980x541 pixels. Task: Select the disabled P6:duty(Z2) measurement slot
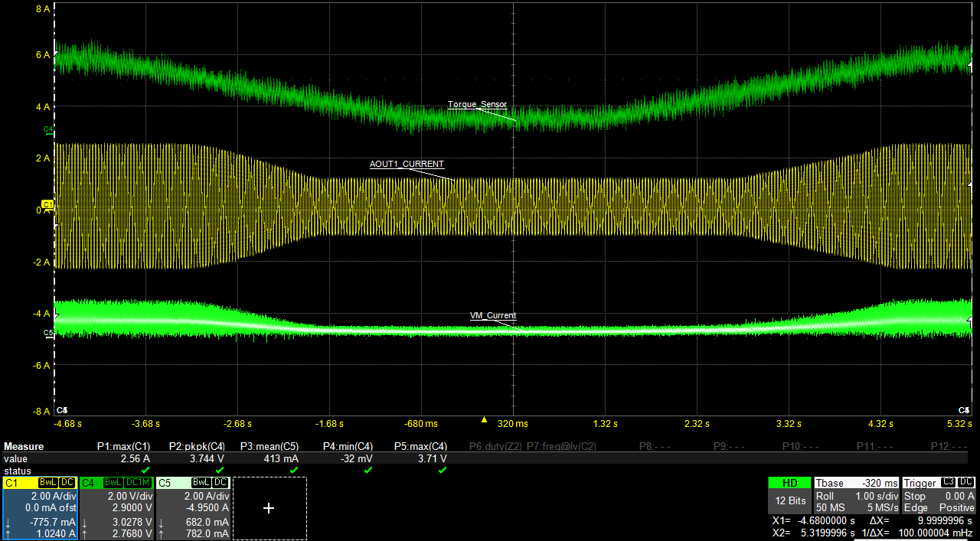(x=495, y=446)
